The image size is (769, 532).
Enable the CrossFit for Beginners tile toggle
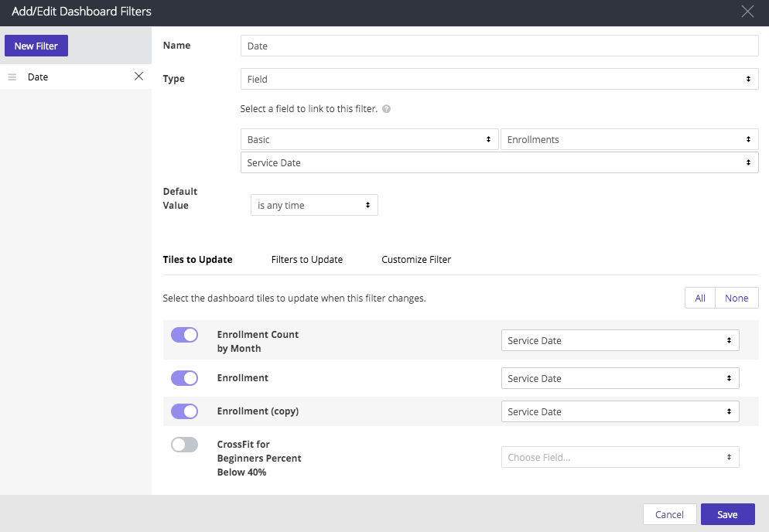(184, 445)
